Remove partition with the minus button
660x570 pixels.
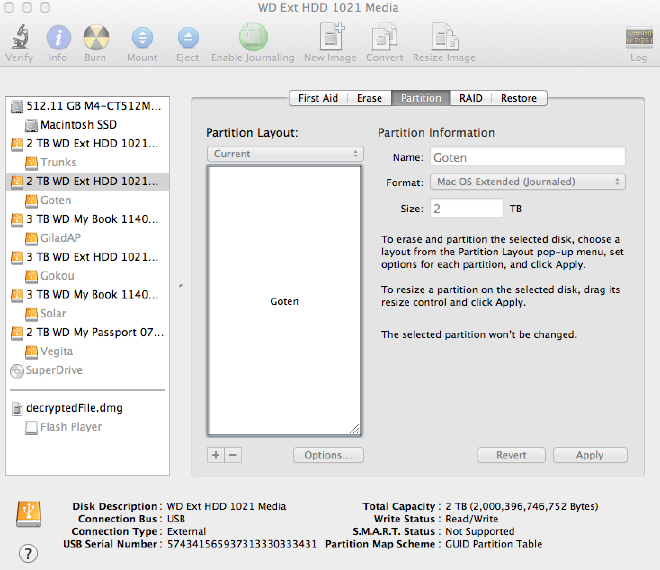click(233, 455)
